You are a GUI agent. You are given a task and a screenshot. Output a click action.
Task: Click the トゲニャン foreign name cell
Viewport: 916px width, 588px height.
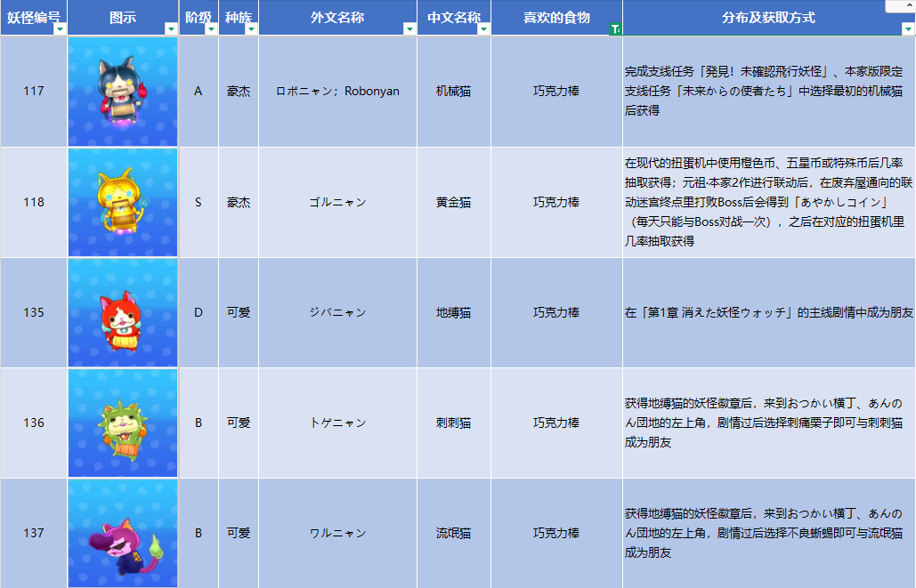coord(337,423)
